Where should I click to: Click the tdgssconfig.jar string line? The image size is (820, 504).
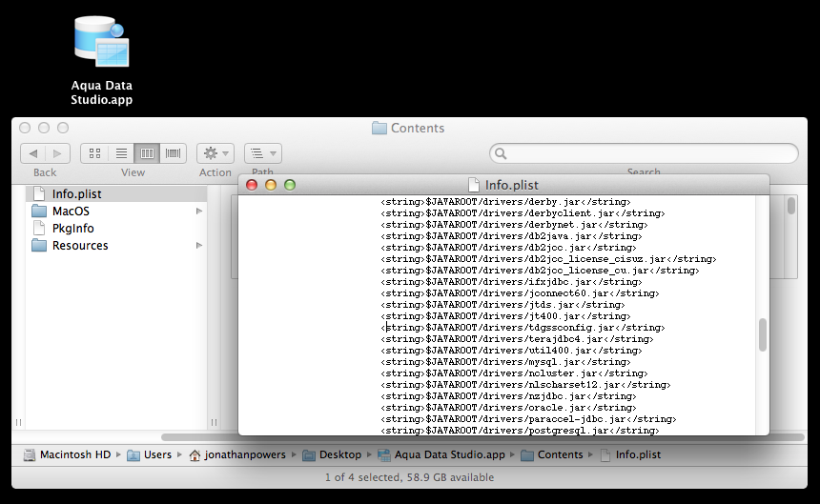point(523,328)
